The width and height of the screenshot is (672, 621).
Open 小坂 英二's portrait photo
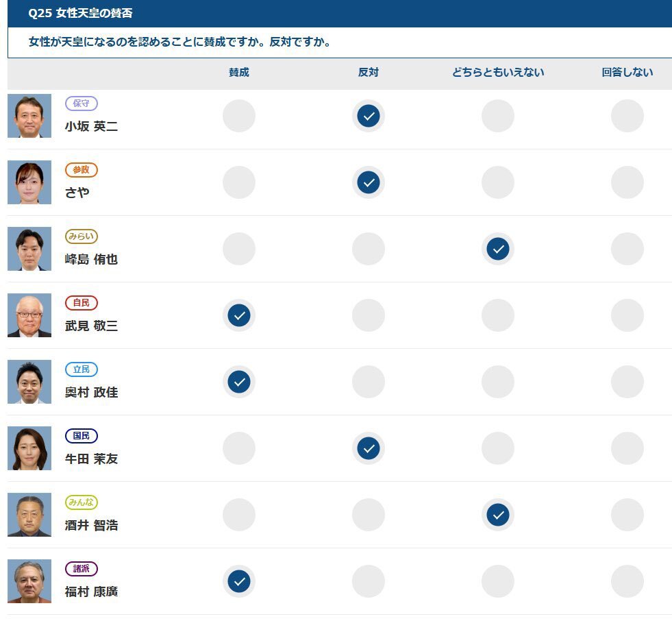29,116
